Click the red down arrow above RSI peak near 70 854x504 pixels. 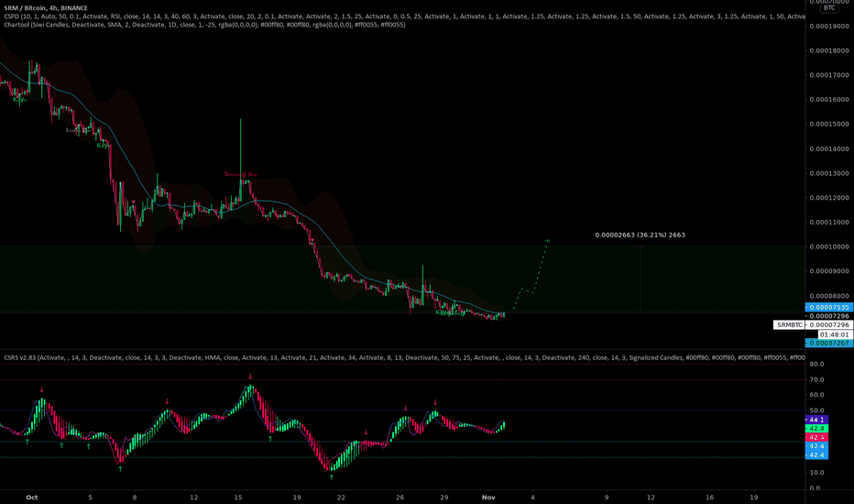(250, 377)
